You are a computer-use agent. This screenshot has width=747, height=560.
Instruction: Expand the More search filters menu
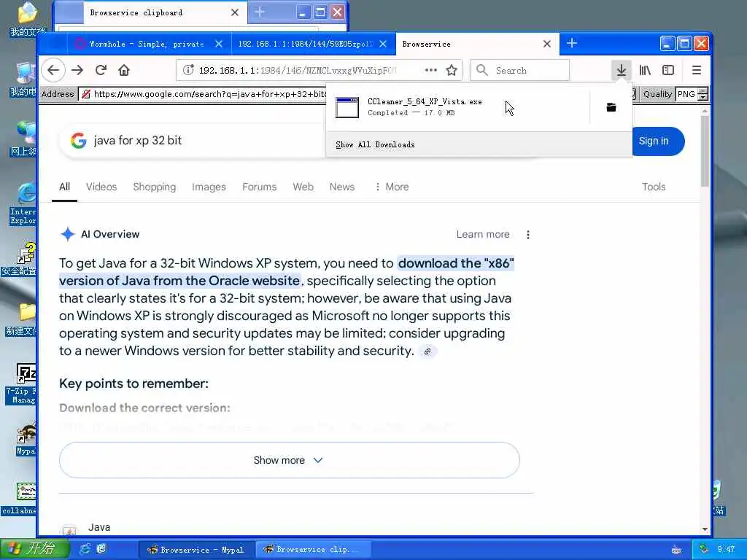pyautogui.click(x=392, y=187)
